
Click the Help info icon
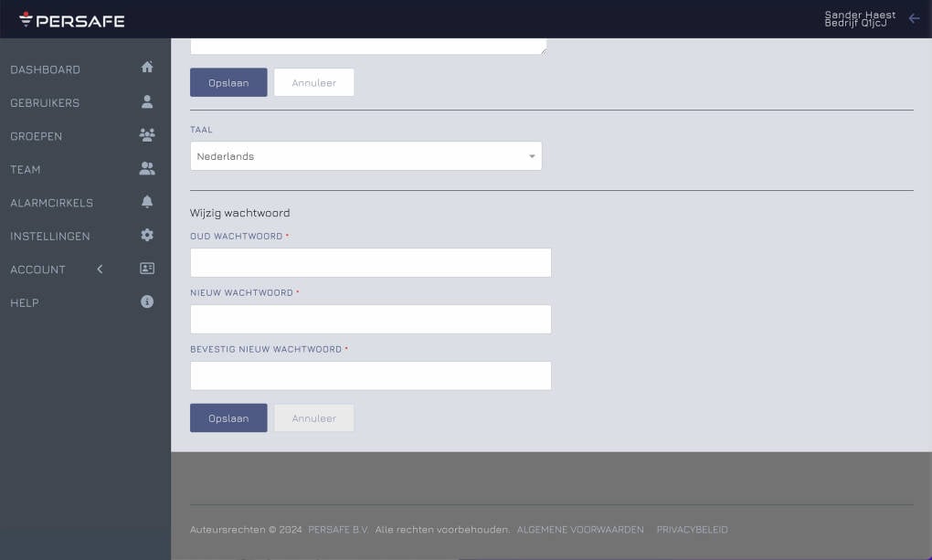coord(147,301)
